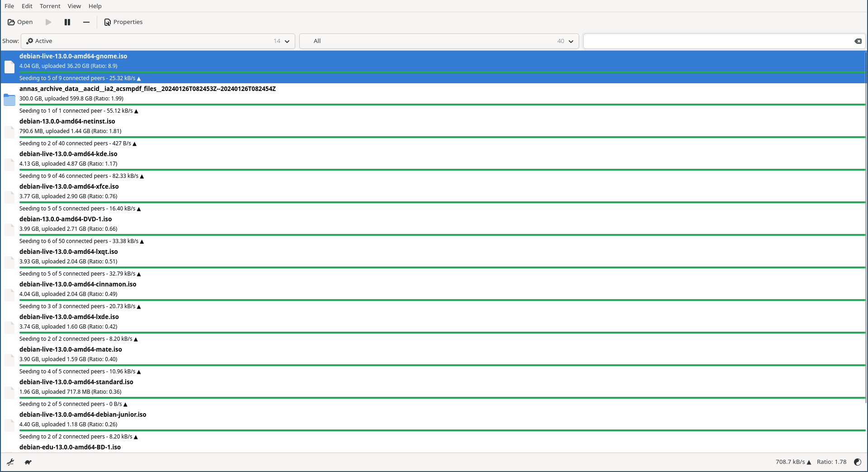Focus the torrent search field

click(x=718, y=41)
